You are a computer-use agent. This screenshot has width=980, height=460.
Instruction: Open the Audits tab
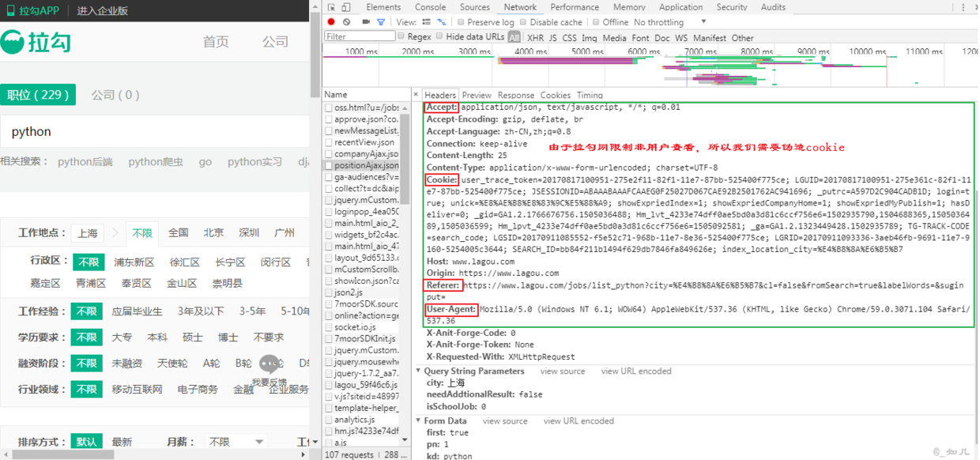point(773,7)
